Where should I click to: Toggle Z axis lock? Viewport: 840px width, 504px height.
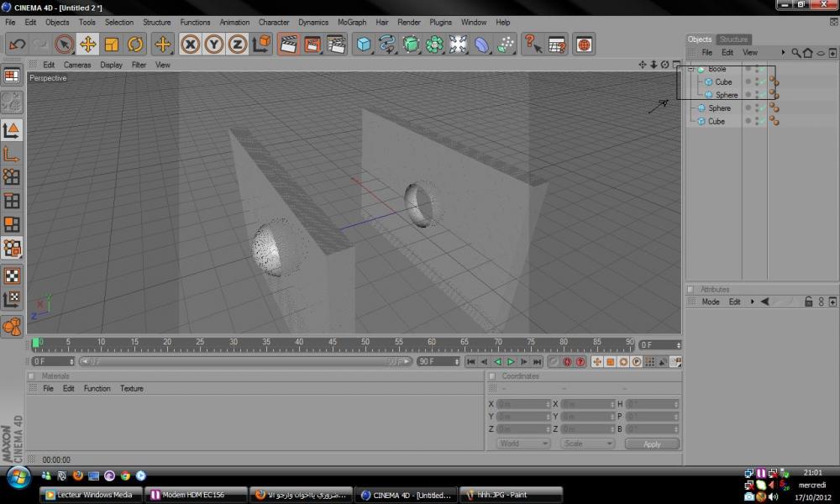point(238,44)
